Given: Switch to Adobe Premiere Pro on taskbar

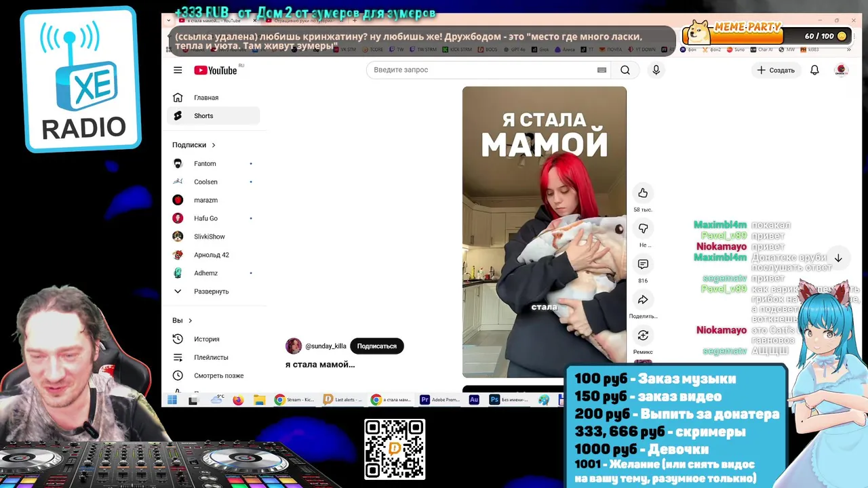Looking at the screenshot, I should 439,400.
